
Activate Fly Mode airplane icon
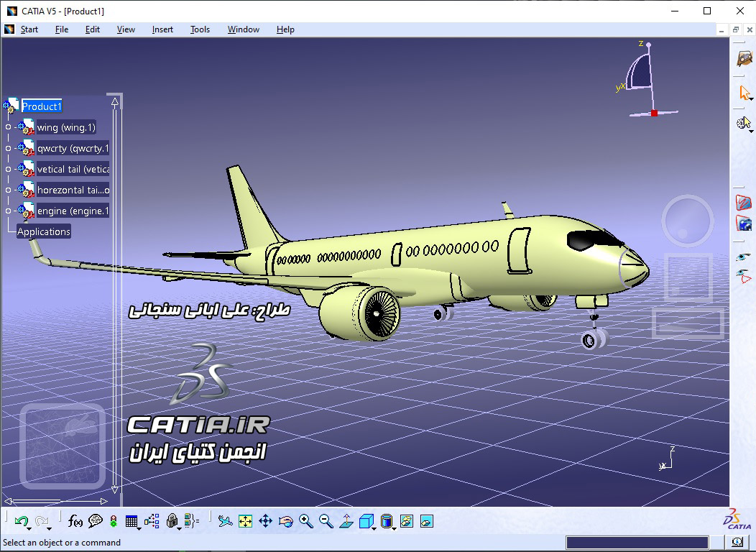pos(225,520)
